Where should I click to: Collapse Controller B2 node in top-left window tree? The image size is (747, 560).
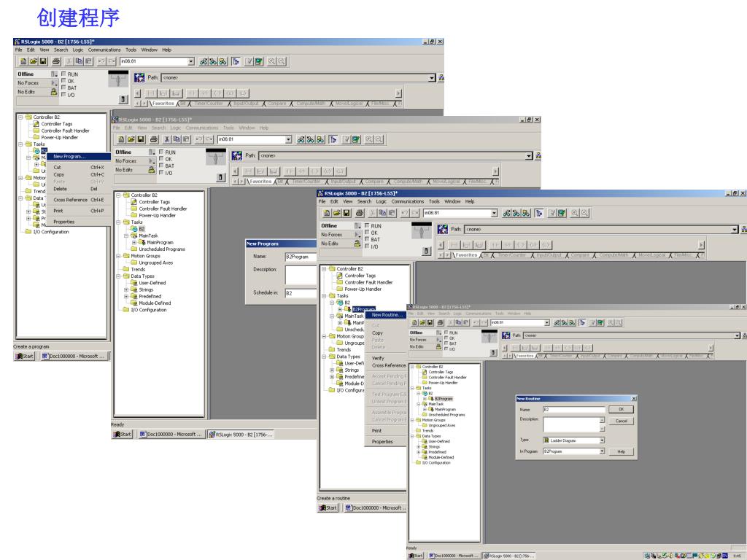coord(20,117)
